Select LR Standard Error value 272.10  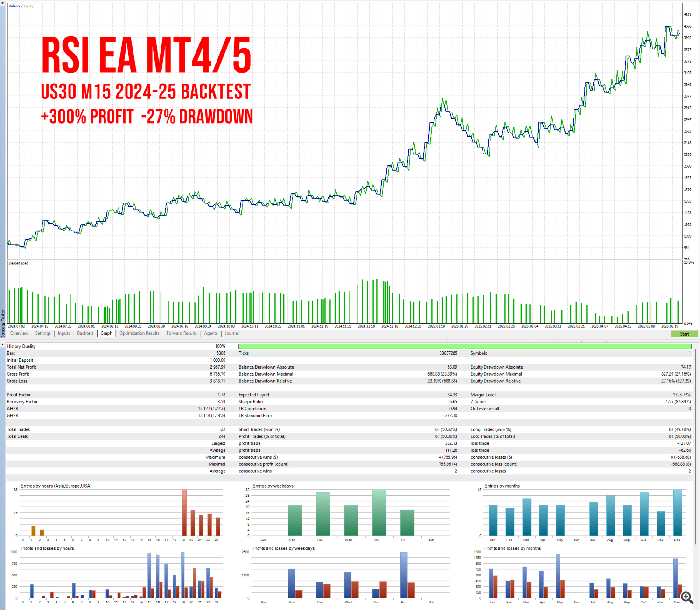pos(451,416)
